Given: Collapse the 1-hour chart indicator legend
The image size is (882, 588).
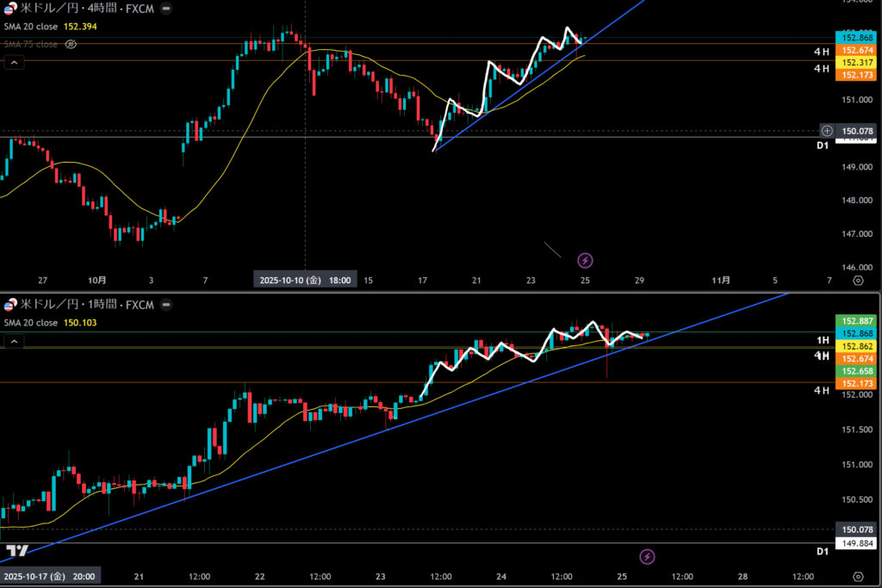Looking at the screenshot, I should pyautogui.click(x=13, y=342).
